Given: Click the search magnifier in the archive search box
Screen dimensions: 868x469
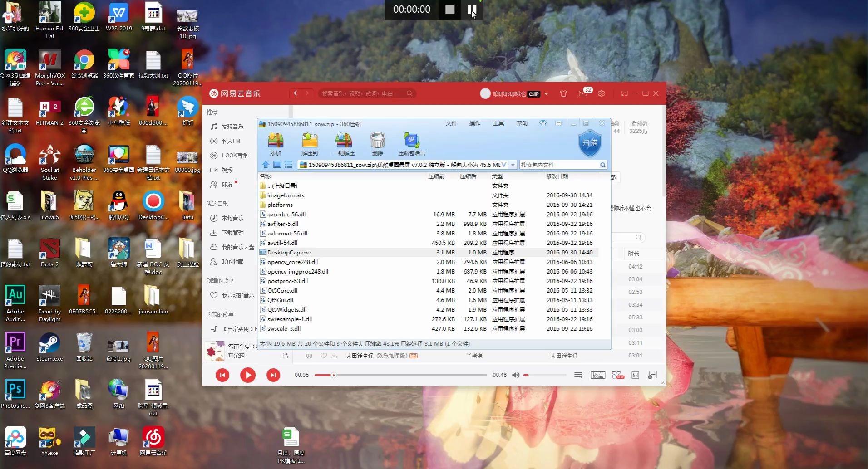Looking at the screenshot, I should click(x=602, y=165).
